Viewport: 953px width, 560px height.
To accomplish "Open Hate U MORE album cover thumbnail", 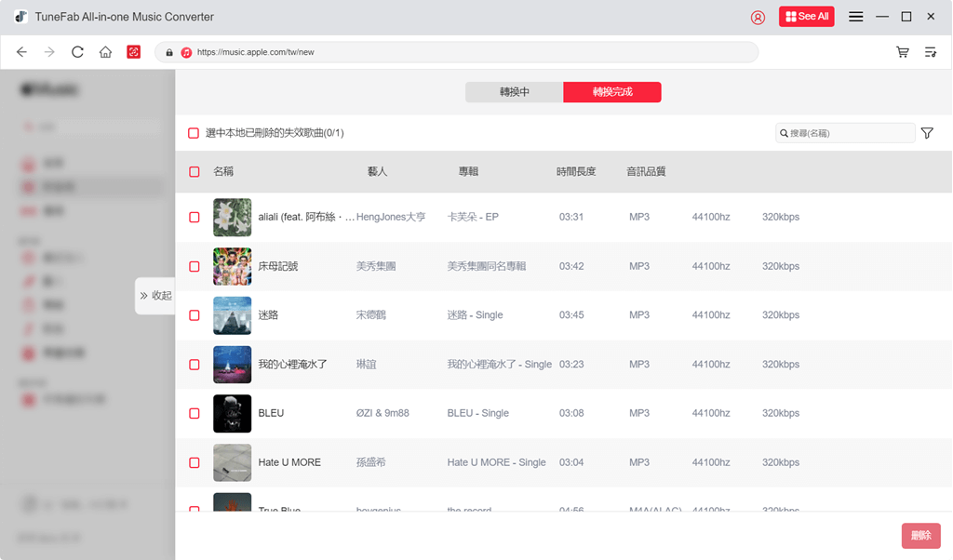I will point(232,463).
